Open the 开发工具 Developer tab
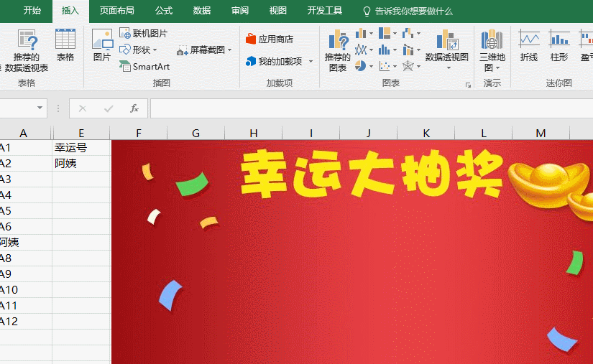The height and width of the screenshot is (364, 593). coord(324,11)
